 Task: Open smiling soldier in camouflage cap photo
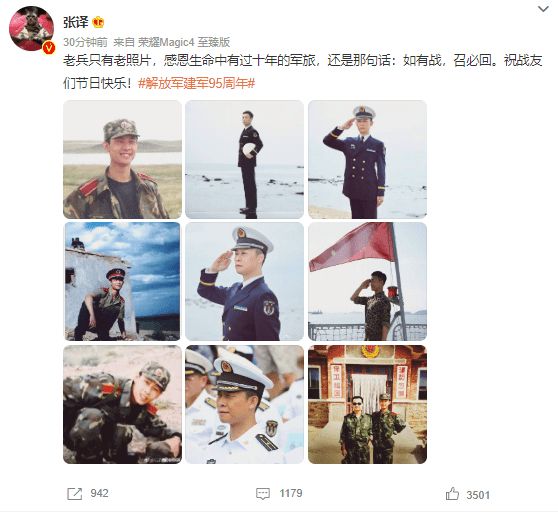(x=122, y=159)
